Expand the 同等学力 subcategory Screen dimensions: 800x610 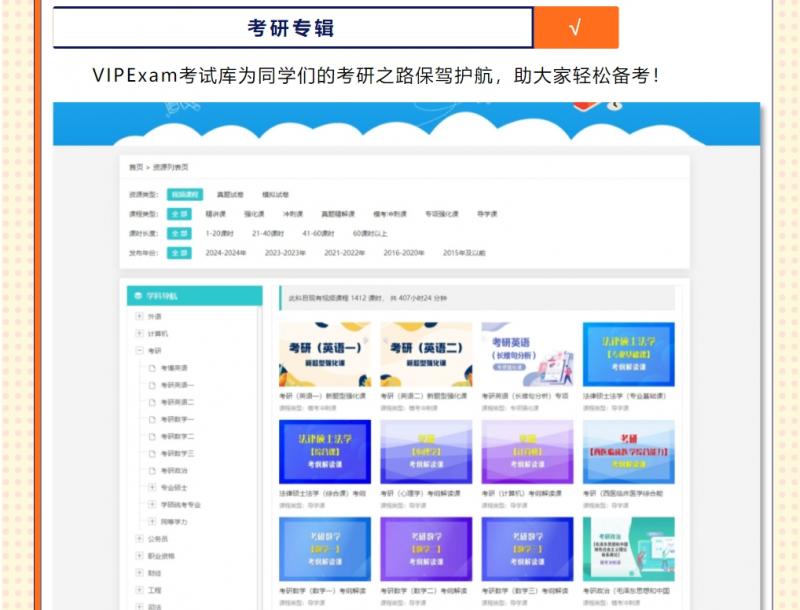pyautogui.click(x=152, y=522)
